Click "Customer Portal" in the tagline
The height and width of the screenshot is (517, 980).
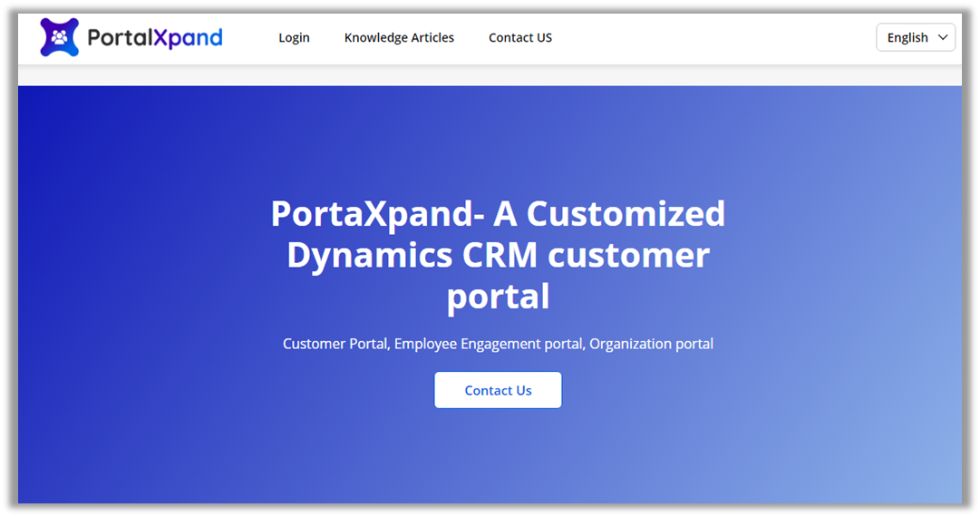click(335, 344)
